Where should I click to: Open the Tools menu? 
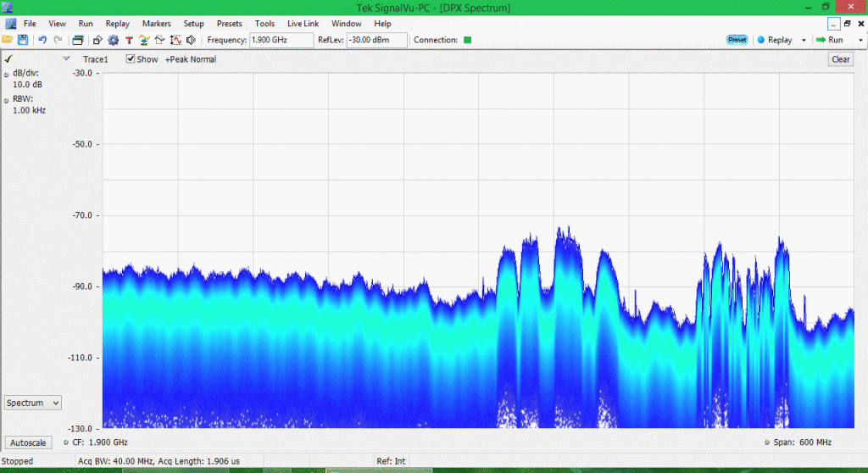tap(264, 23)
